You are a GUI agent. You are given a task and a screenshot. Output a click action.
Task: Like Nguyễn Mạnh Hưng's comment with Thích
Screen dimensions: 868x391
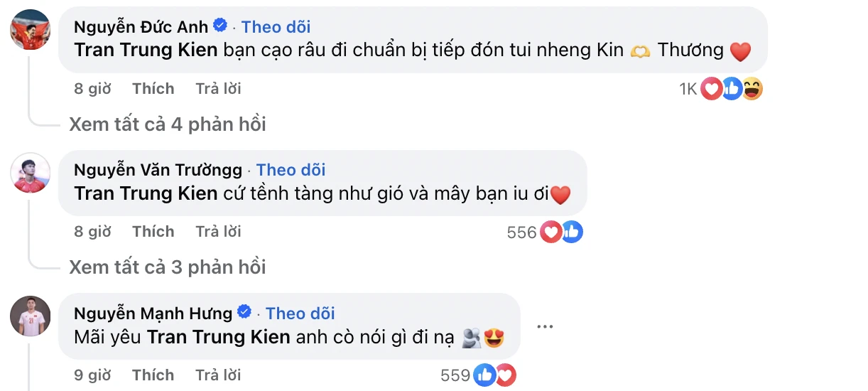pos(153,375)
